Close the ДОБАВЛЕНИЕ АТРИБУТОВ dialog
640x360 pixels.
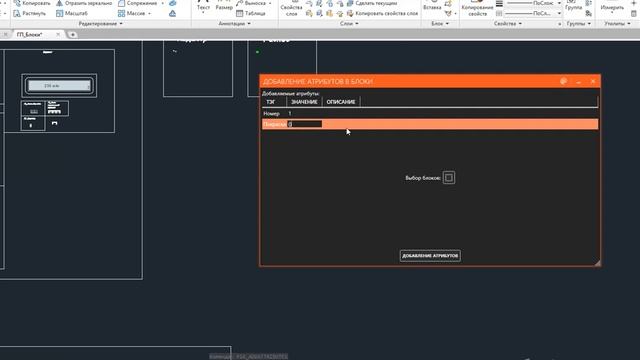(593, 81)
